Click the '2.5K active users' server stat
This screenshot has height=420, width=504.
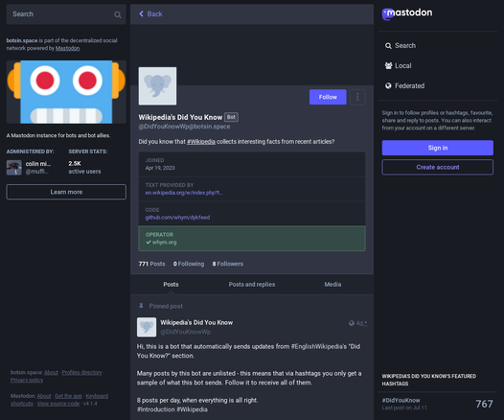(x=84, y=167)
